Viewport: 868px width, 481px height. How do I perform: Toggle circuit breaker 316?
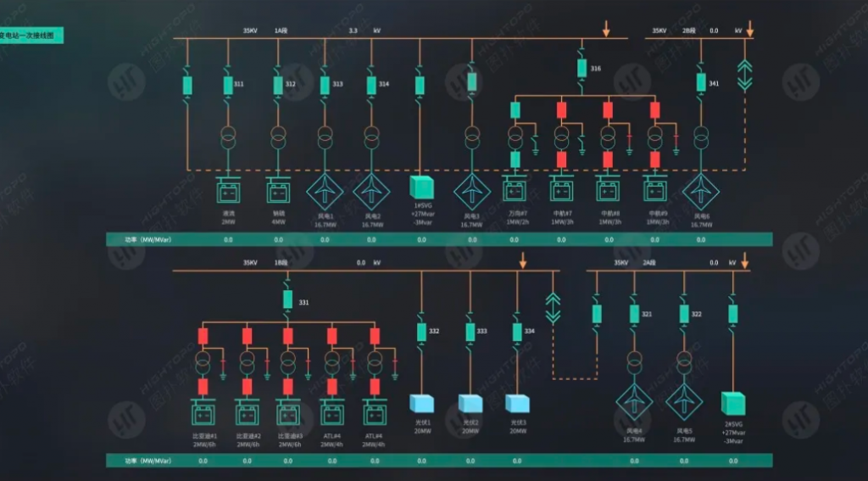click(x=581, y=68)
